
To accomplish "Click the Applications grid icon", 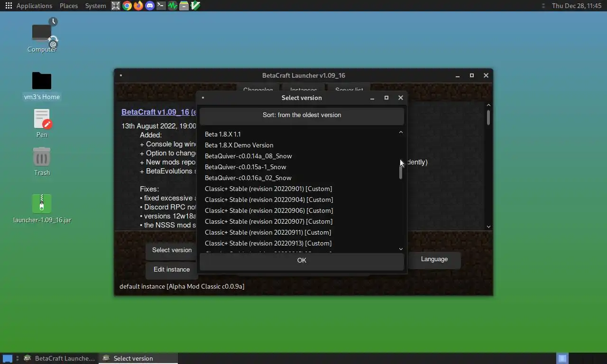I will (x=9, y=6).
